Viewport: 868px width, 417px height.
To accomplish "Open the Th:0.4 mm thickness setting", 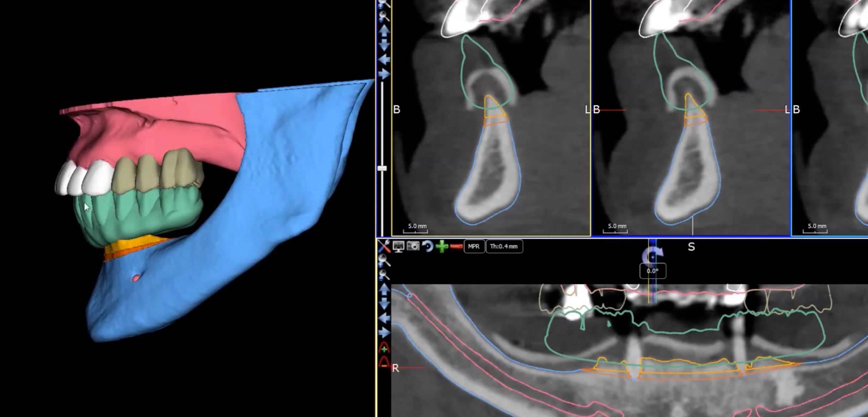I will coord(504,246).
